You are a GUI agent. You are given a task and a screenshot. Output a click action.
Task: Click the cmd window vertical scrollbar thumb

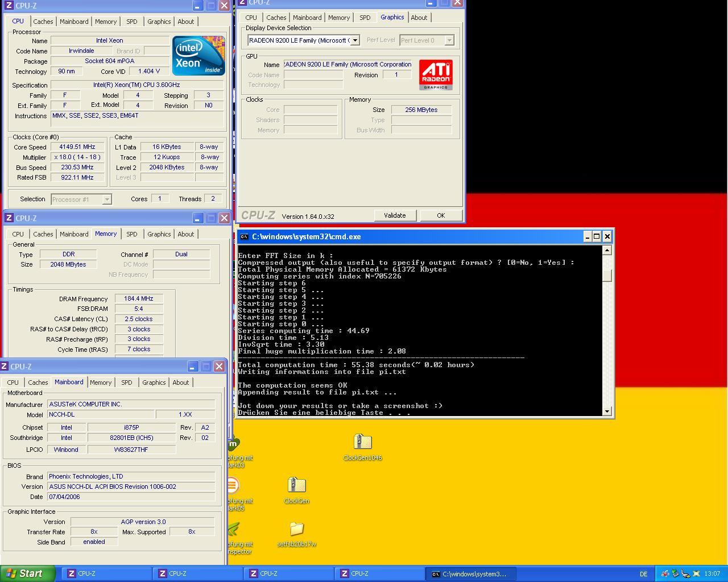[x=607, y=275]
